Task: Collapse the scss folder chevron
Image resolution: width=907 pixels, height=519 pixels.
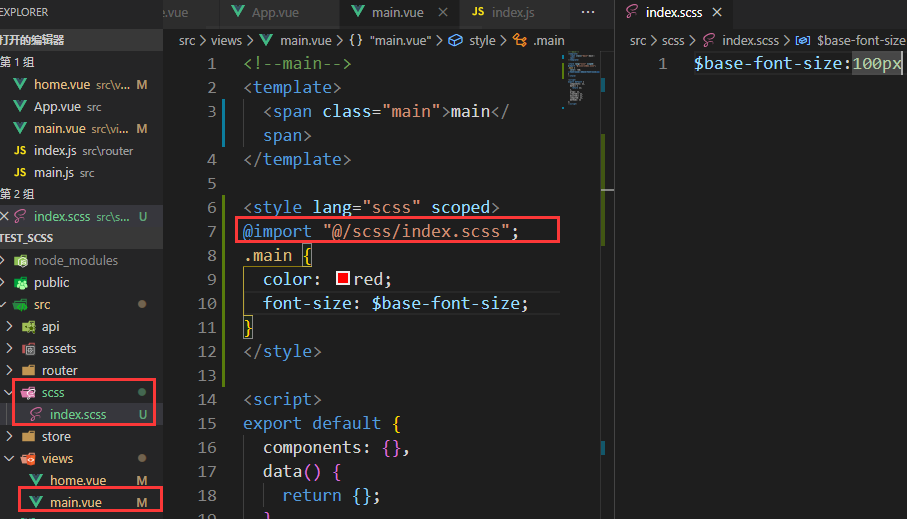Action: [8, 392]
